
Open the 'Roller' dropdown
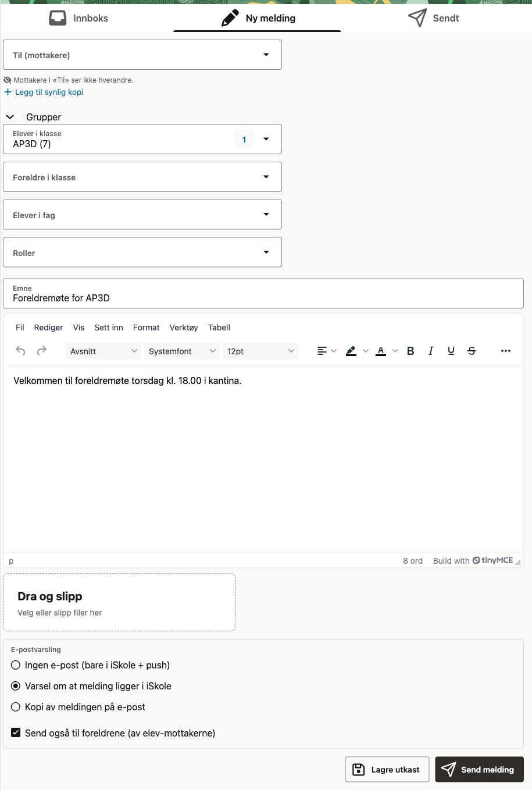click(x=142, y=252)
